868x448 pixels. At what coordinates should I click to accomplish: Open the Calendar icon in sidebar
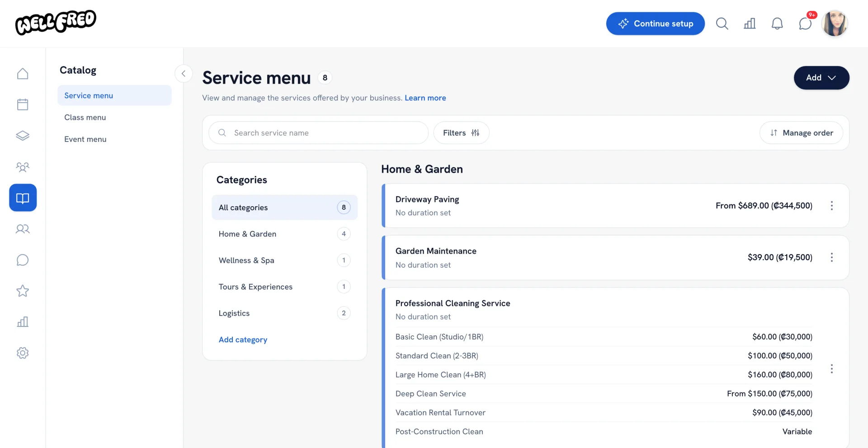23,104
